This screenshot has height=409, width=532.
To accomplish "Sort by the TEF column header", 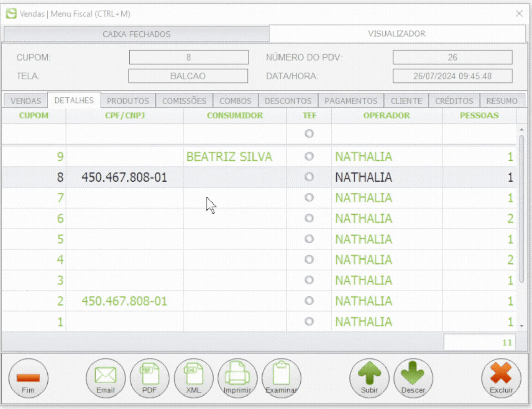I will point(309,115).
